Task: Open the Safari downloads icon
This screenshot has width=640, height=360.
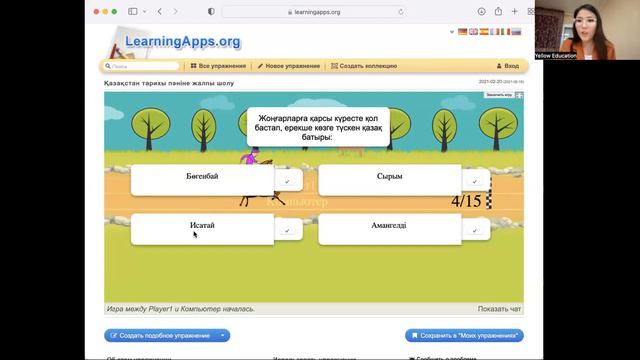Action: (x=482, y=11)
